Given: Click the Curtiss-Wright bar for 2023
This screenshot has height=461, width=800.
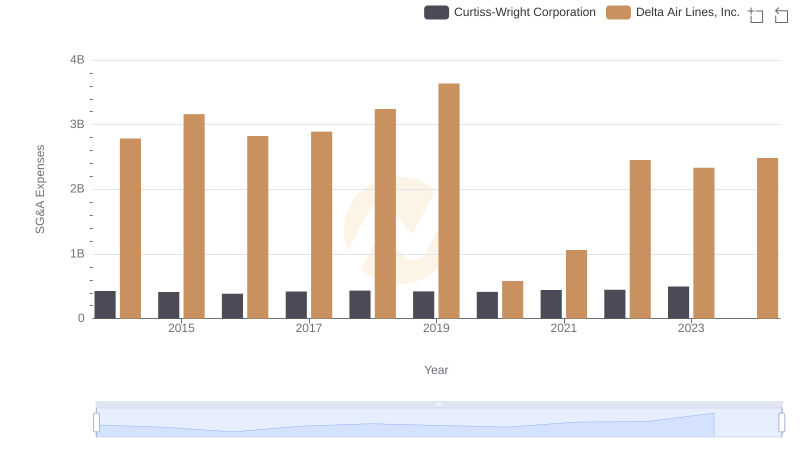Looking at the screenshot, I should 678,302.
